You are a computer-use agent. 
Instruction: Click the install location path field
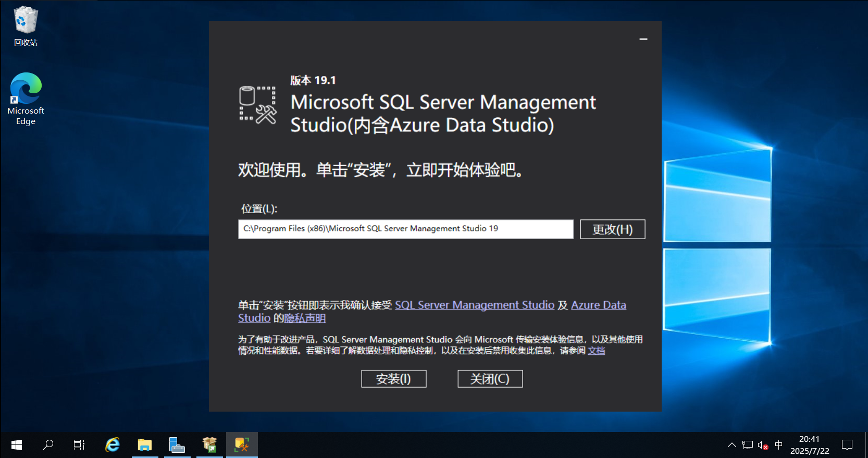coord(406,229)
